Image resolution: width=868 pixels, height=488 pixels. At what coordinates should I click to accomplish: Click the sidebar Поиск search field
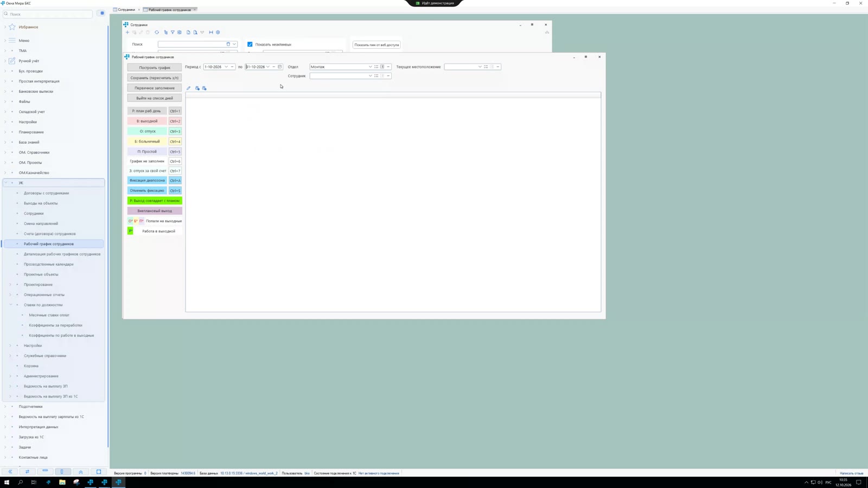click(48, 14)
